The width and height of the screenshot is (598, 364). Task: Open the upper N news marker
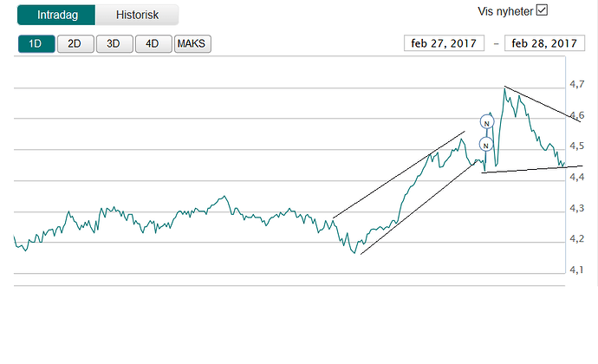point(486,122)
